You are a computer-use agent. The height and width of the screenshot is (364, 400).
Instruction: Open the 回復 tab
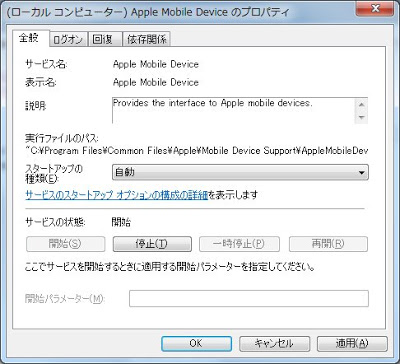105,40
